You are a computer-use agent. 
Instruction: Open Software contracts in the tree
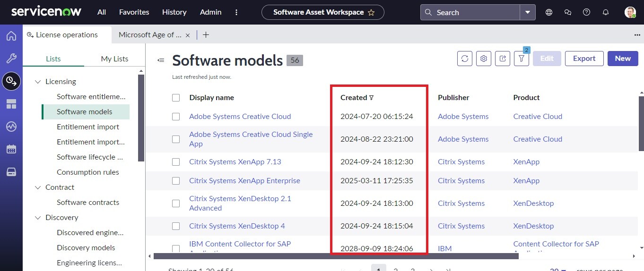tap(88, 203)
